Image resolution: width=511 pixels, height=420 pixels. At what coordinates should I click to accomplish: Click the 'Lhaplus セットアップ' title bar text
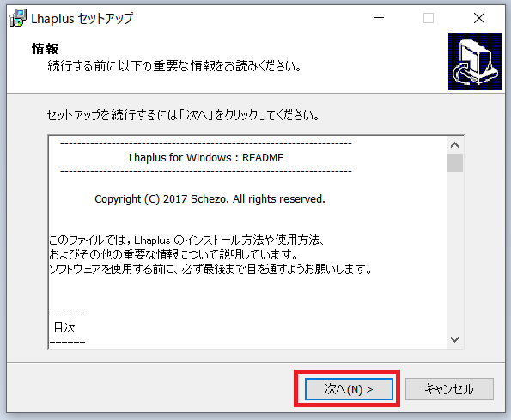point(82,19)
